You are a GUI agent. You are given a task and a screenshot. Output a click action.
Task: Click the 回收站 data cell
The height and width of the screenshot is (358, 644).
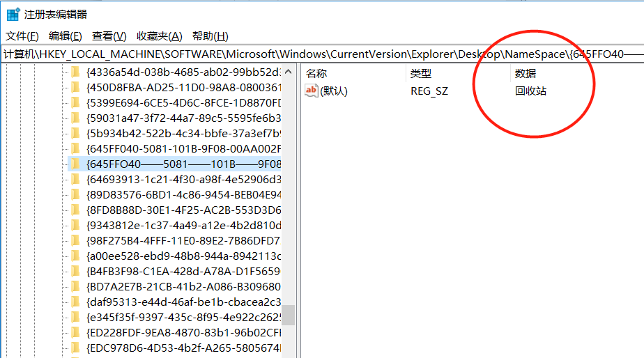[530, 91]
